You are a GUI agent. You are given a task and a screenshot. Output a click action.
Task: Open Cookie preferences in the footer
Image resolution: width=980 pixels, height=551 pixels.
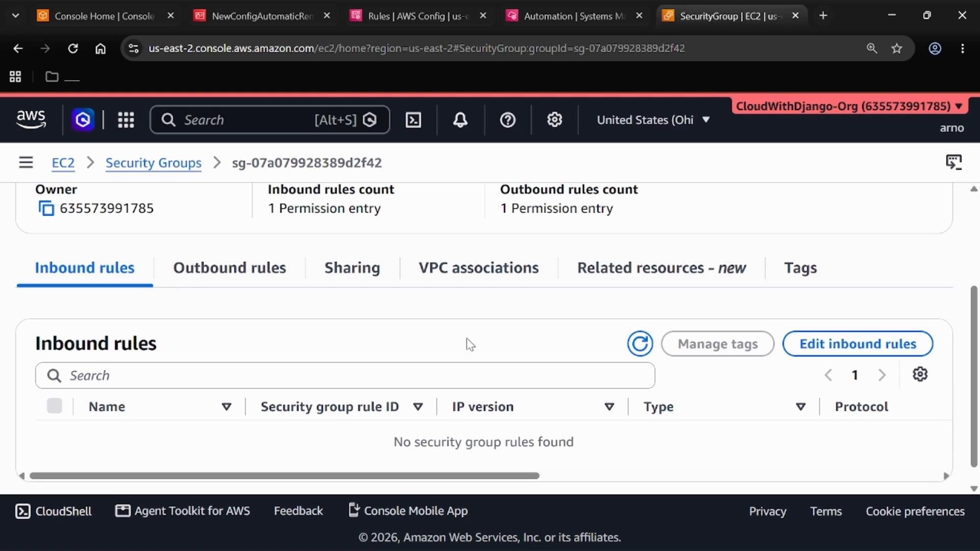coord(915,511)
